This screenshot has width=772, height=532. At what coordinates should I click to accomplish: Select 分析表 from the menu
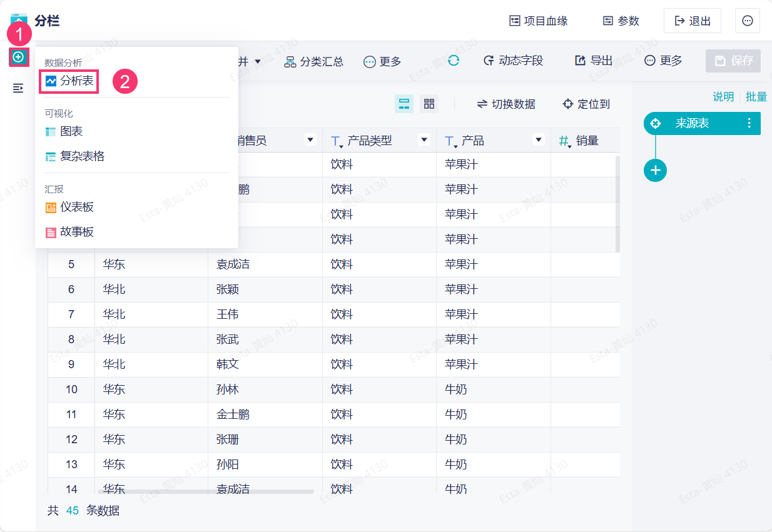(69, 81)
